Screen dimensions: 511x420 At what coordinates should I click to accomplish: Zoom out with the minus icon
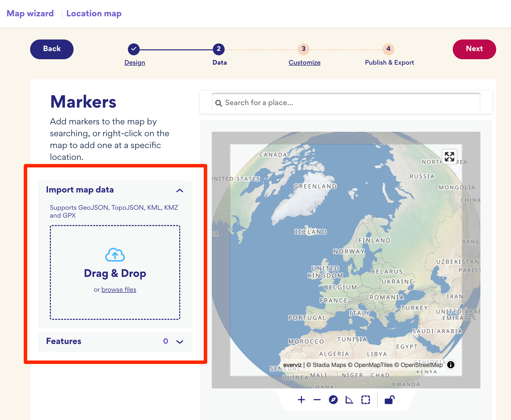pyautogui.click(x=317, y=400)
